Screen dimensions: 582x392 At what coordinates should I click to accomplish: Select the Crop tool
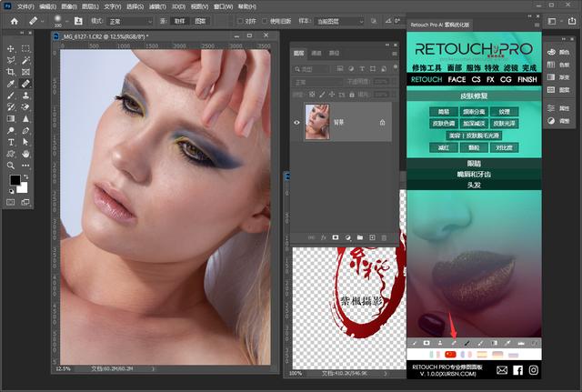coord(10,72)
